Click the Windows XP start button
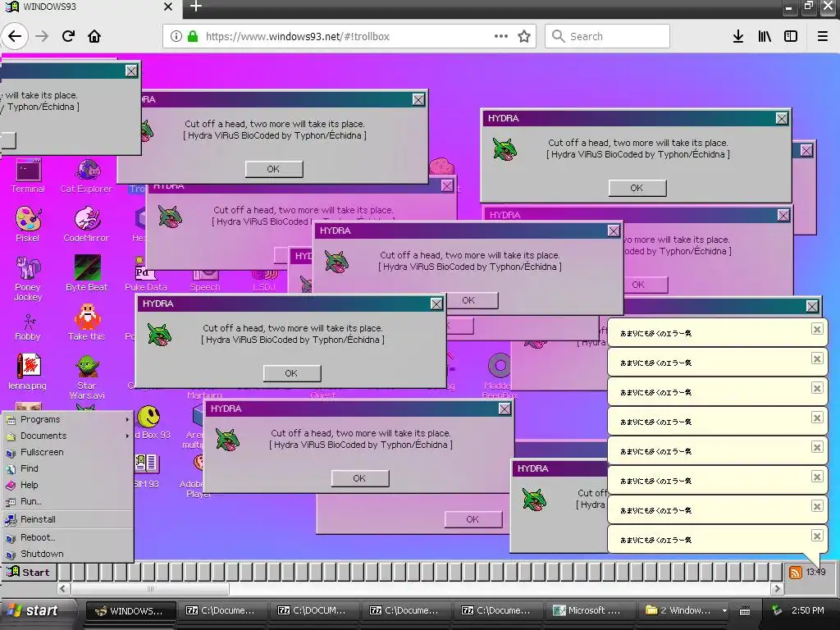Viewport: 840px width, 630px height. pyautogui.click(x=36, y=610)
